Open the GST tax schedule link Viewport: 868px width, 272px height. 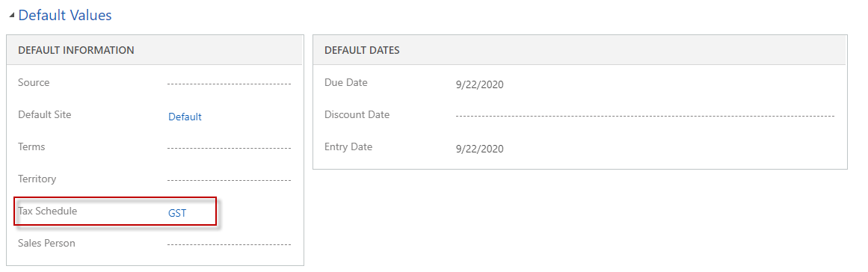pyautogui.click(x=177, y=213)
